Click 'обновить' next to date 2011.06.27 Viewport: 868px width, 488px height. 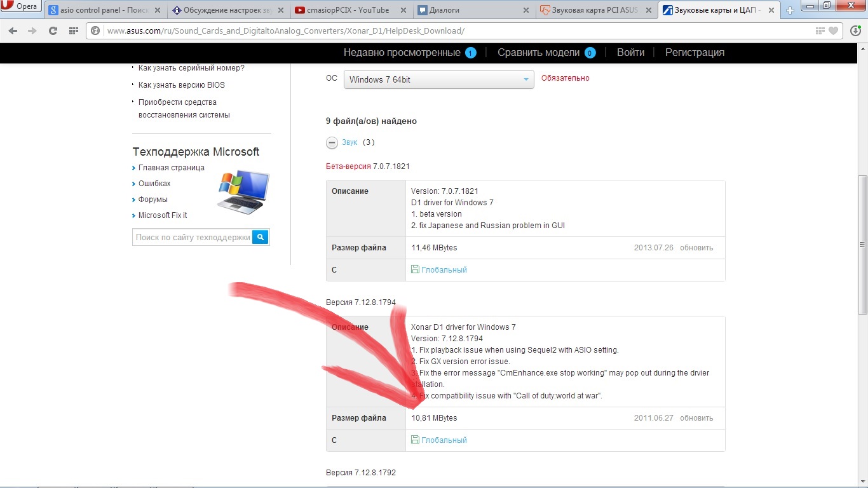[x=696, y=418]
